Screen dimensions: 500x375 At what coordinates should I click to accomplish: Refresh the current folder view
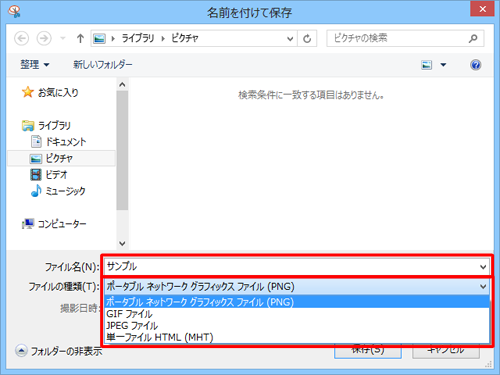(x=307, y=39)
